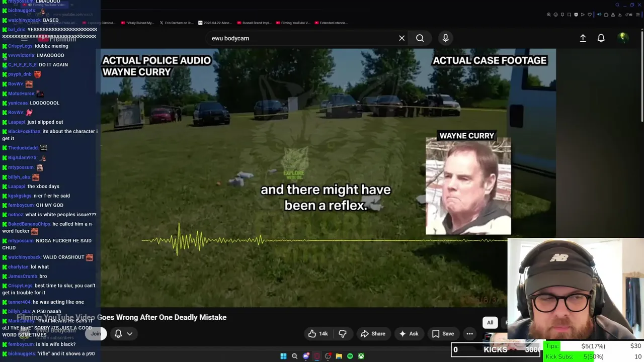The height and width of the screenshot is (362, 644).
Task: Click the Tips goal bar overlay
Action: 593,346
